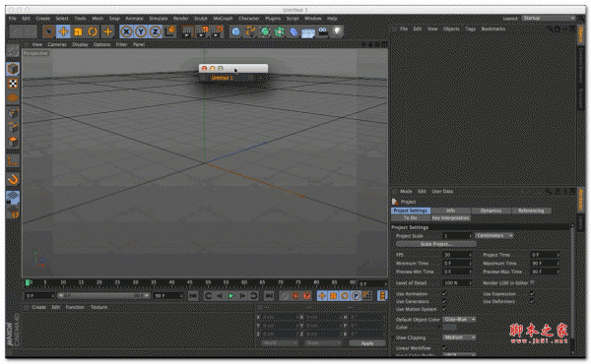Viewport: 591px width, 364px height.
Task: Toggle Use Animation checkbox
Action: (445, 293)
